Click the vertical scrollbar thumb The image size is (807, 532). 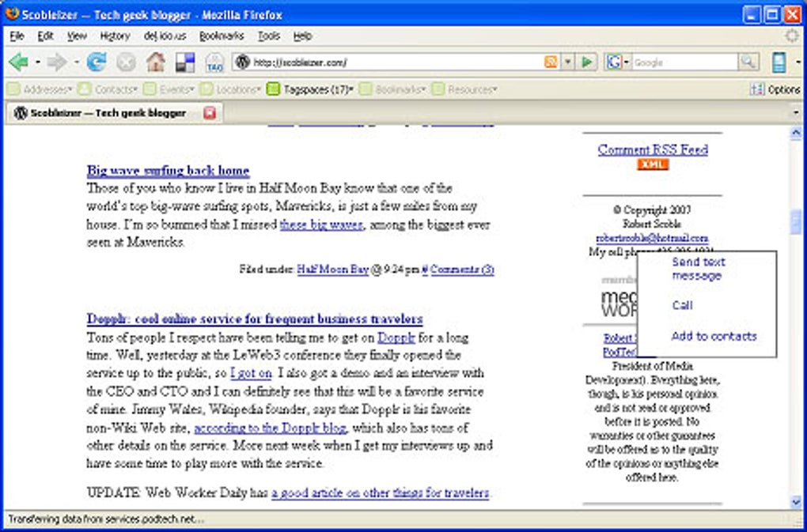(x=796, y=222)
